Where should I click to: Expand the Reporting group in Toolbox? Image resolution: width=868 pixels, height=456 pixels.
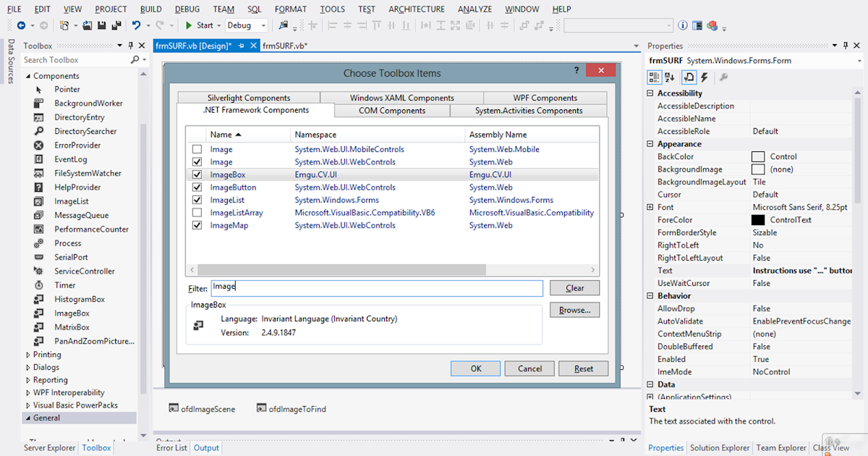(x=28, y=380)
